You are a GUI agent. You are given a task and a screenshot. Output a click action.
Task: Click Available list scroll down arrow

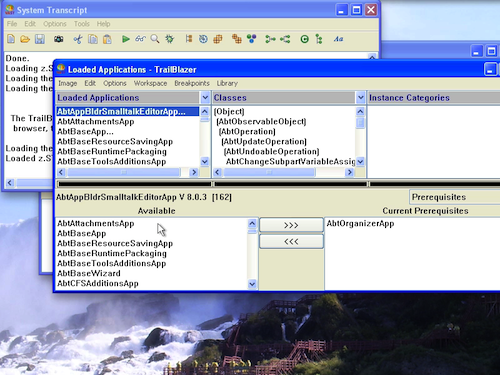[x=252, y=284]
